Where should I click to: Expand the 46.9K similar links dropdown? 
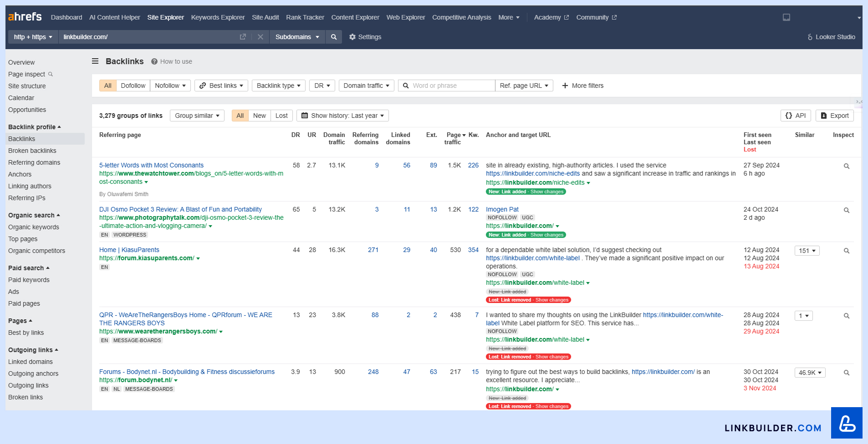(x=810, y=373)
